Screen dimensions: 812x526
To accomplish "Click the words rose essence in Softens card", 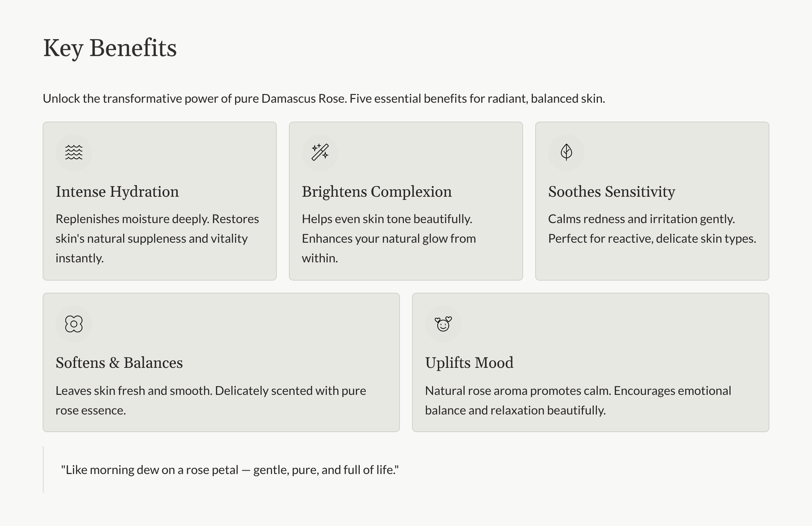I will [x=90, y=410].
